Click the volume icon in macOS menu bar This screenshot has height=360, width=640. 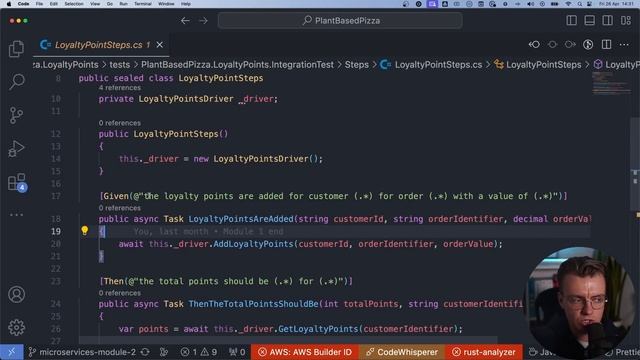click(530, 4)
